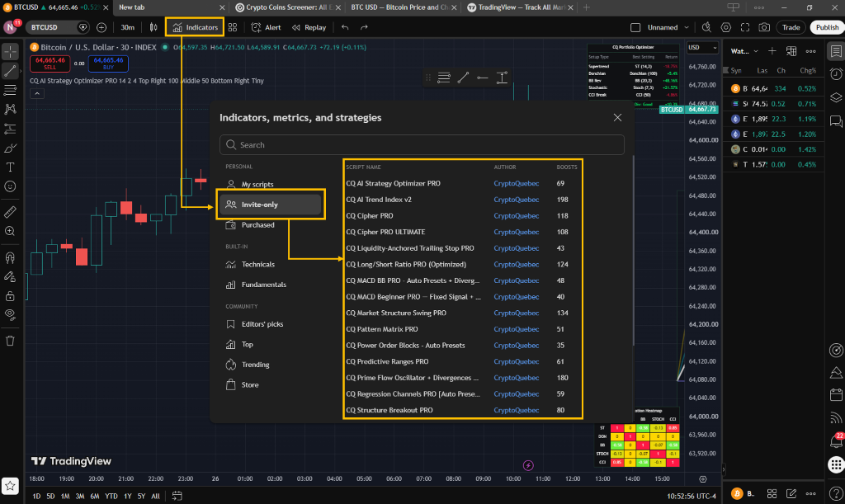Screen dimensions: 845x504
Task: Toggle magnet mode for drawings
Action: pos(10,257)
